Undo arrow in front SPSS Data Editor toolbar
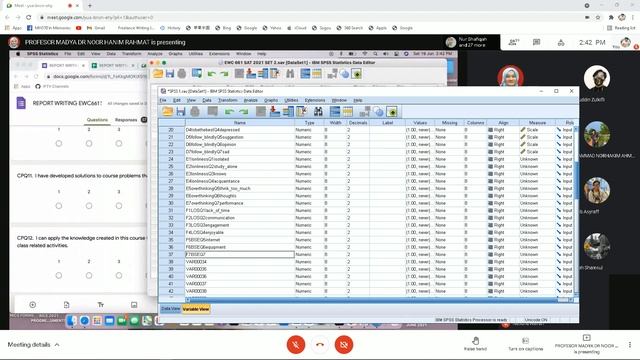Image resolution: width=640 pixels, height=360 pixels. pyautogui.click(x=229, y=111)
